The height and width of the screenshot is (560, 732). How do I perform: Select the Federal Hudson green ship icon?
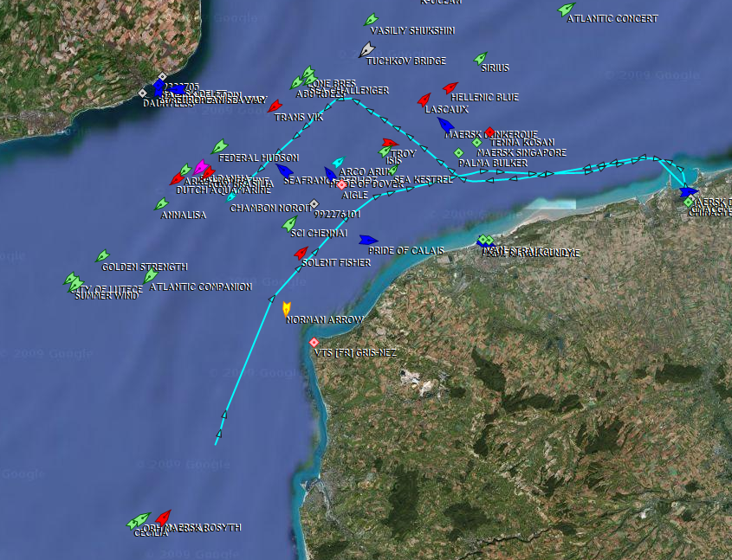point(219,147)
